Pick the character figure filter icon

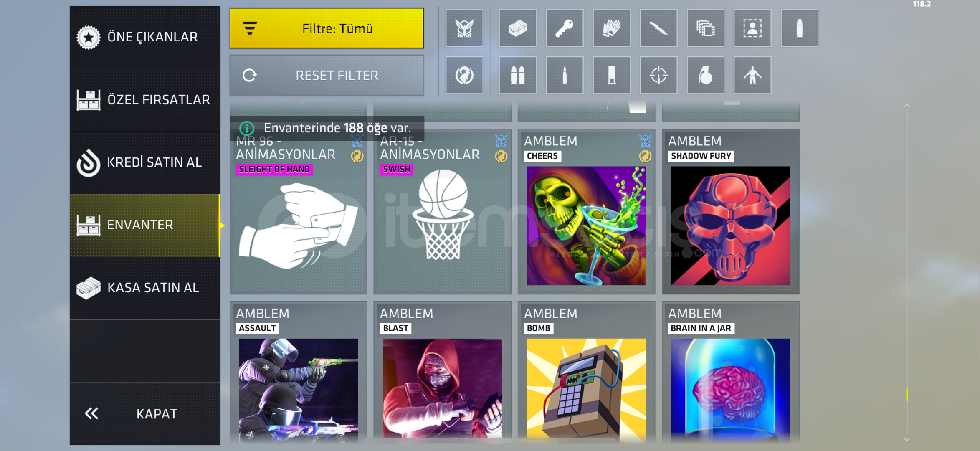tap(752, 76)
